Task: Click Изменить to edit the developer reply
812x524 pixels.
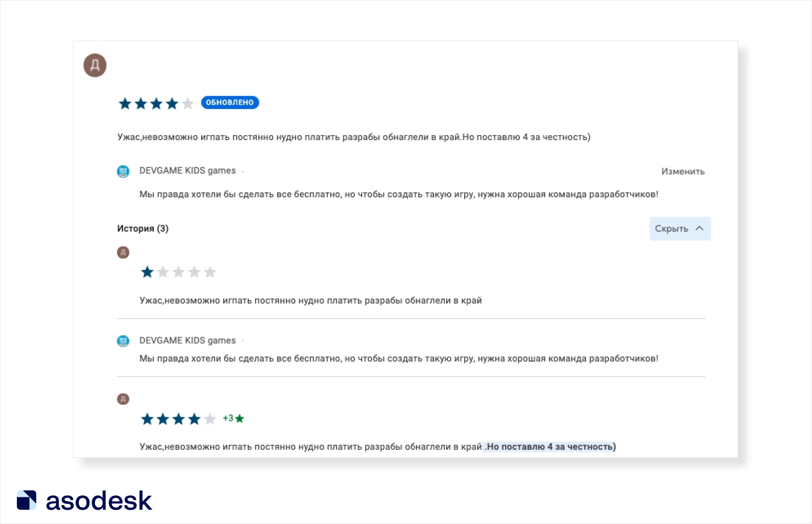Action: [683, 171]
